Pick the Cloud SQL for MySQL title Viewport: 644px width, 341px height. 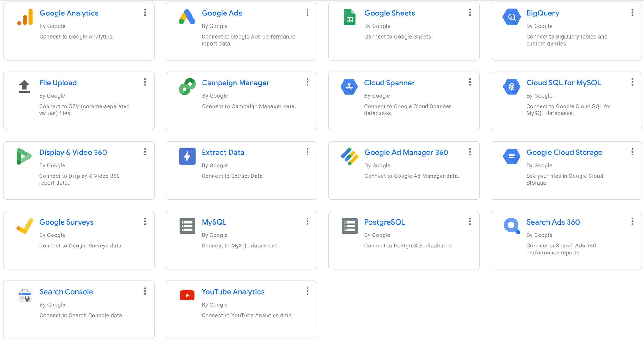point(563,83)
